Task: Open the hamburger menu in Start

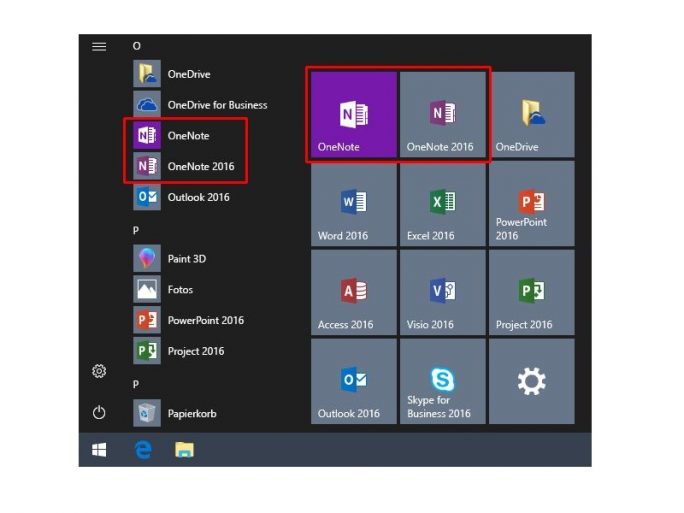Action: coord(99,46)
